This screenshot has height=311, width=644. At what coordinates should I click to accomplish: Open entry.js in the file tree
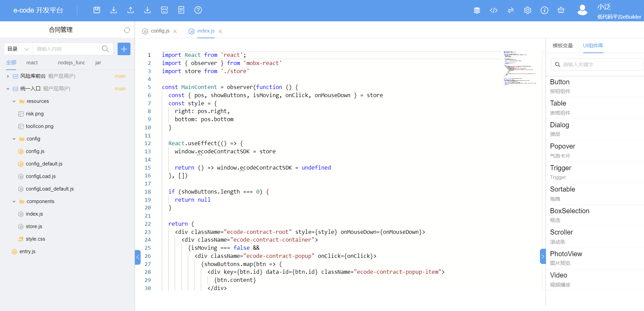point(27,251)
